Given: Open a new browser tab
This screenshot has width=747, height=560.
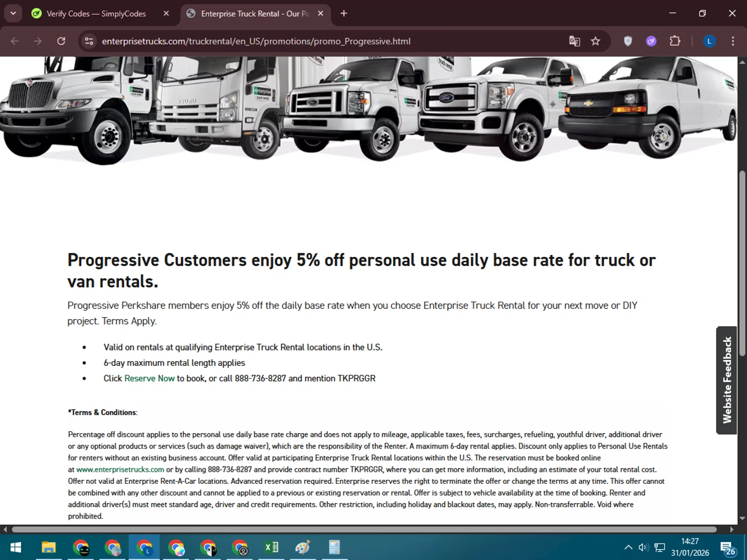Looking at the screenshot, I should point(344,13).
